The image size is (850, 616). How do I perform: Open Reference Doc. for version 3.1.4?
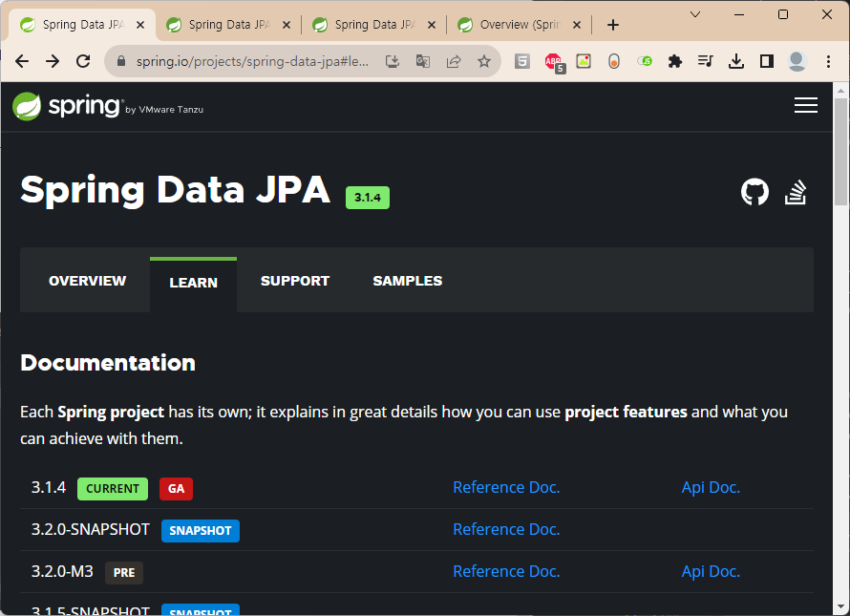point(506,487)
